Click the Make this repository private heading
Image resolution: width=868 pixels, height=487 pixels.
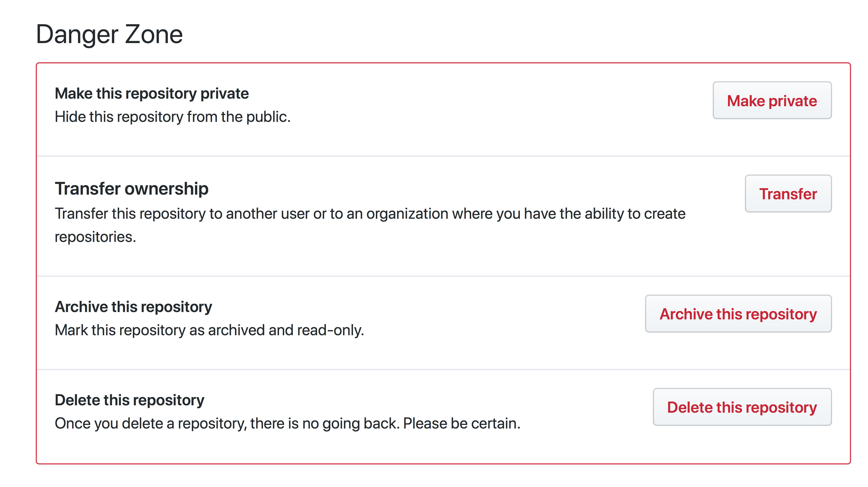pyautogui.click(x=152, y=93)
